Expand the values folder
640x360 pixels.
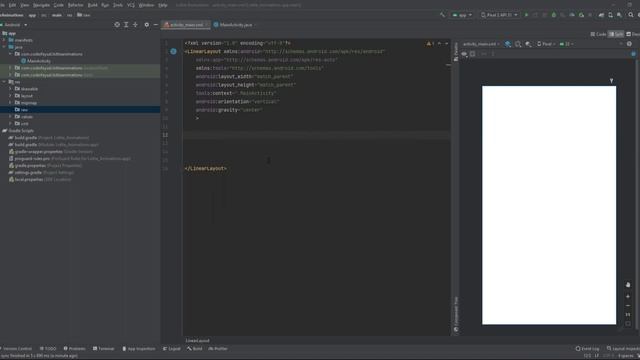[10, 116]
